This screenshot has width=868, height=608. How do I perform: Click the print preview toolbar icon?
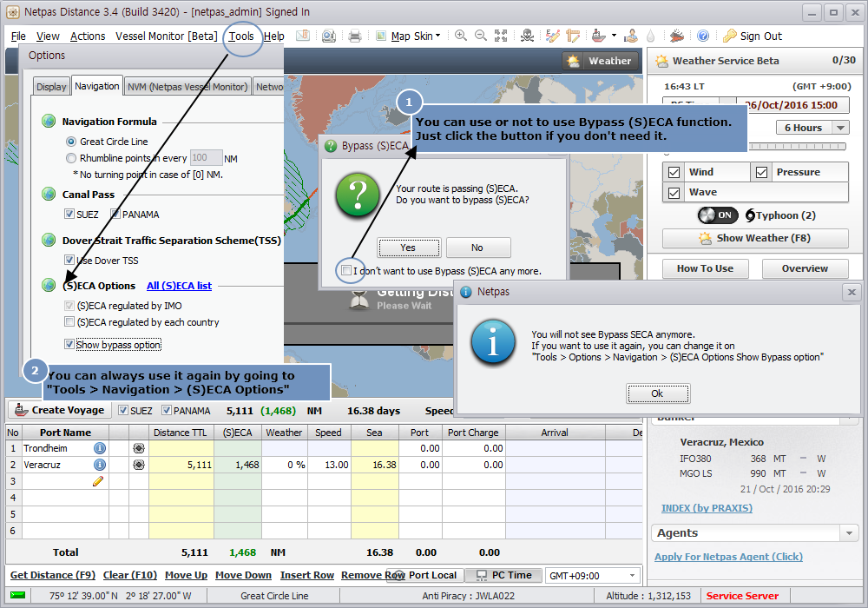click(329, 36)
